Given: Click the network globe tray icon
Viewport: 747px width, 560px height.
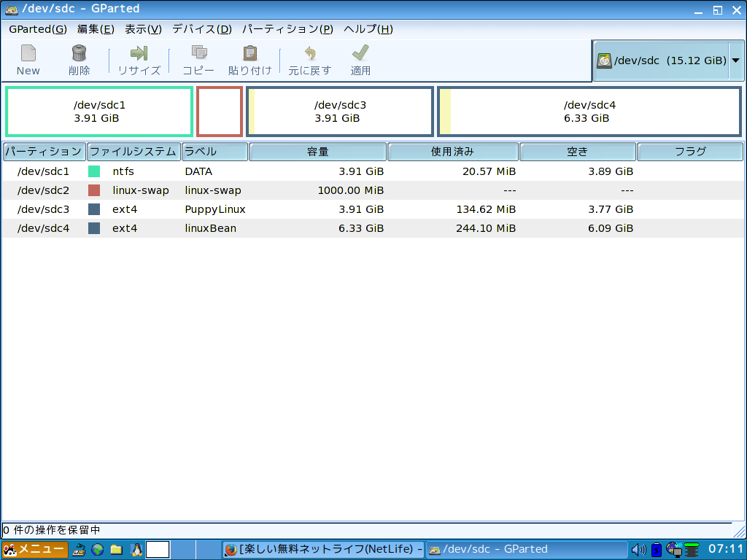Looking at the screenshot, I should 674,550.
